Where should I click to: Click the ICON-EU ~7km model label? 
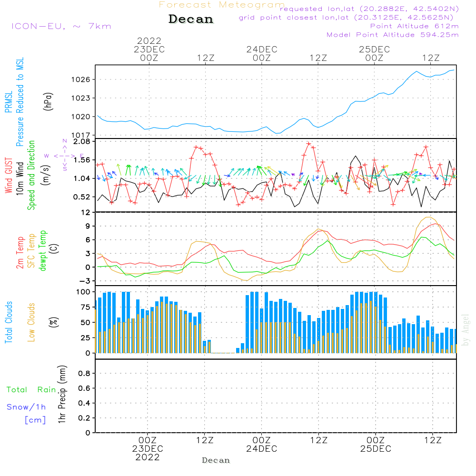tap(61, 26)
